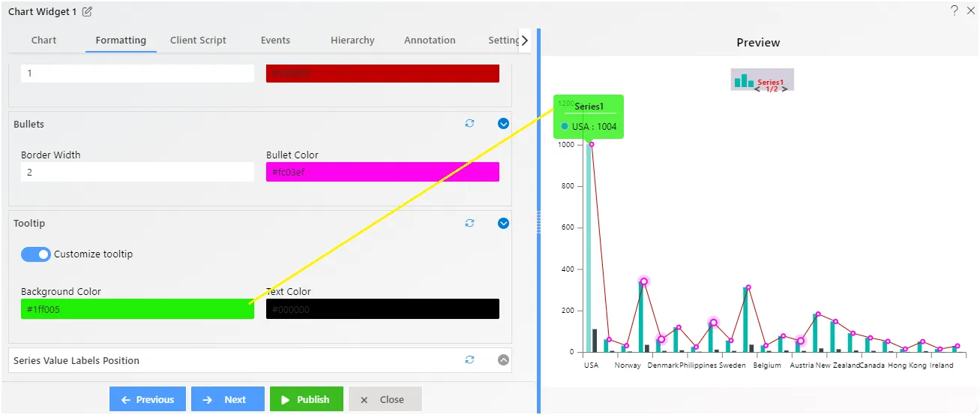Viewport: 980px width, 415px height.
Task: Go to Previous step button
Action: point(148,399)
